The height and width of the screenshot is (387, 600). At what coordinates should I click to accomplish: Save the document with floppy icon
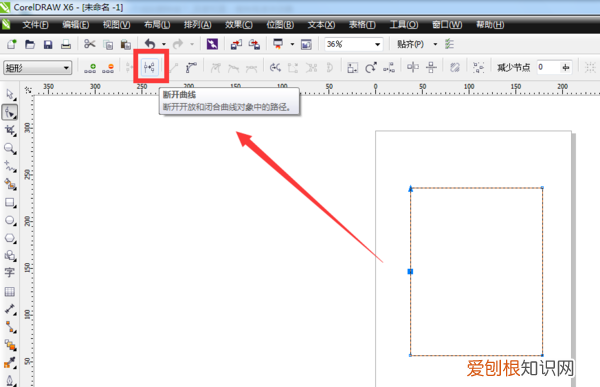[48, 44]
